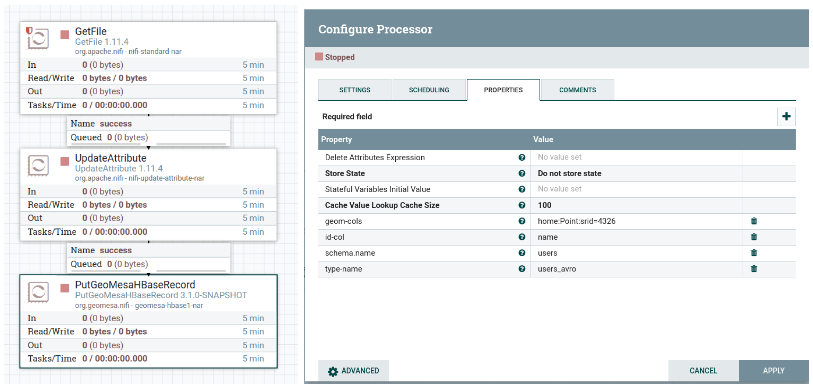Select the Properties tab

point(503,90)
